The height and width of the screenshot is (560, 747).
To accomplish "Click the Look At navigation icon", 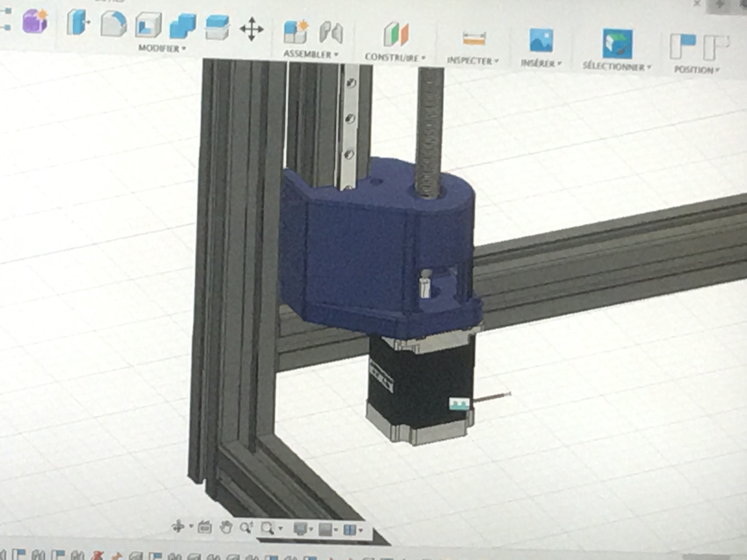I will click(x=204, y=527).
